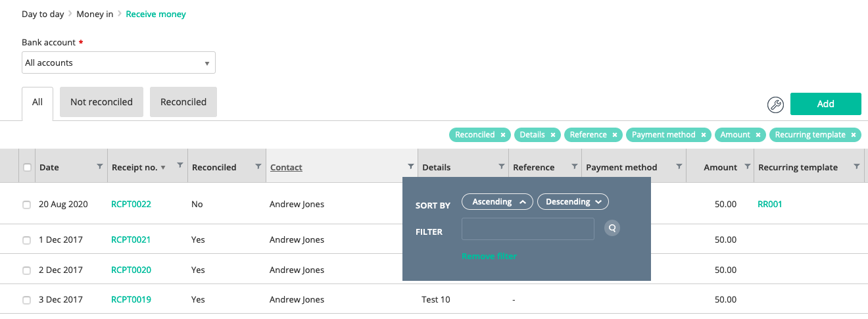Toggle the select-all header checkbox
The height and width of the screenshot is (319, 868).
[x=27, y=167]
